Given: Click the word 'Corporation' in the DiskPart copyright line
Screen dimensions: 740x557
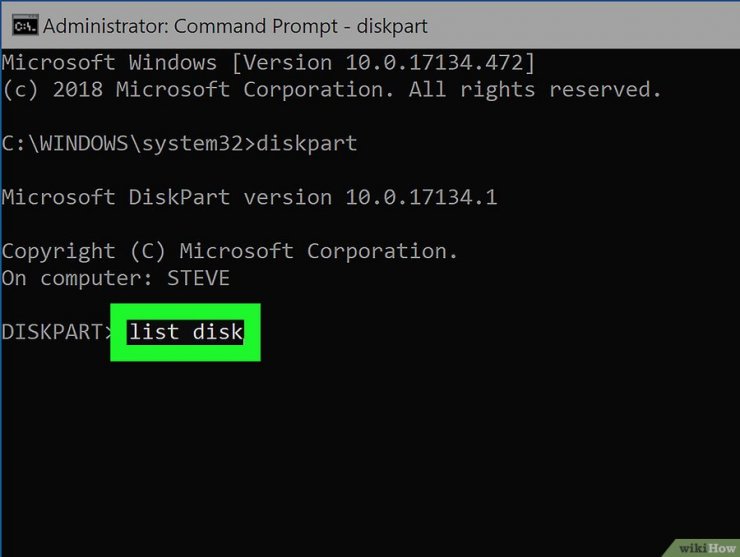Looking at the screenshot, I should 377,251.
